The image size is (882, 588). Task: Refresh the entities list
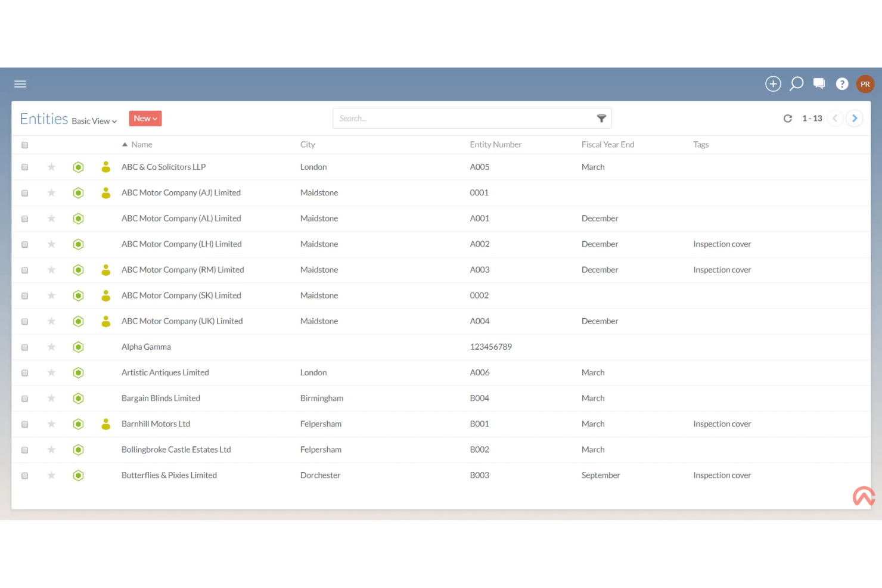(788, 118)
